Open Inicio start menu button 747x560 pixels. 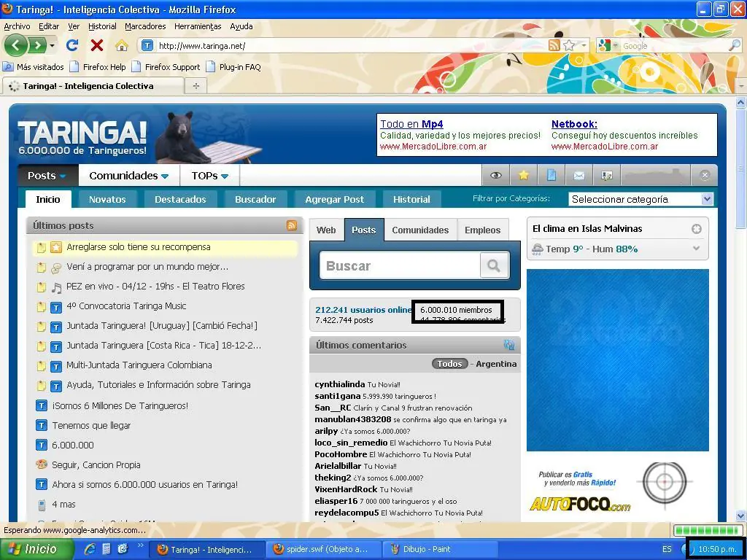(37, 549)
